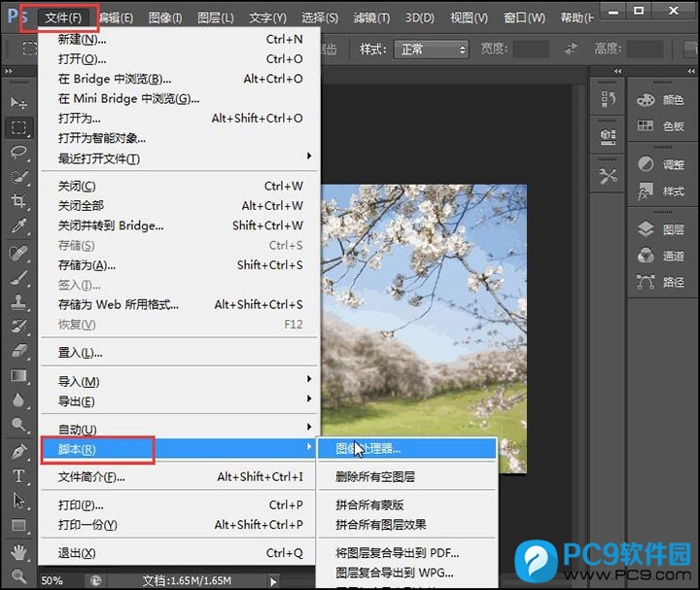Open the 窗口(W) menu

click(x=524, y=17)
